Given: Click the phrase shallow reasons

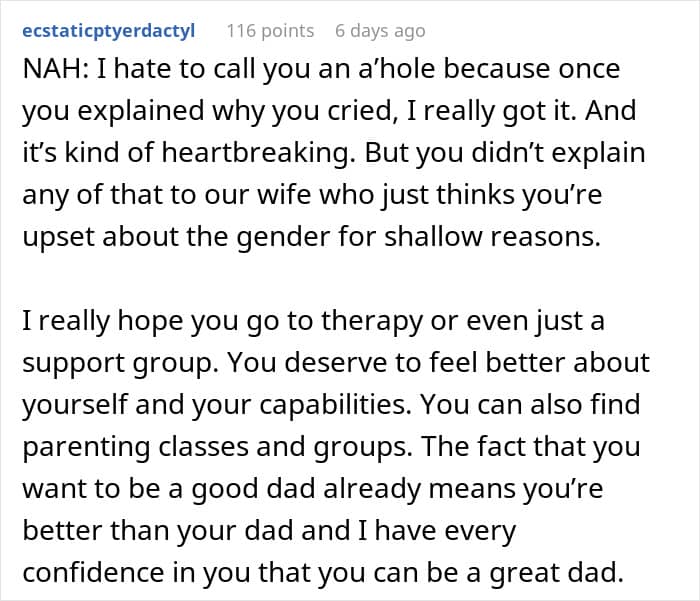Looking at the screenshot, I should click(x=492, y=236).
